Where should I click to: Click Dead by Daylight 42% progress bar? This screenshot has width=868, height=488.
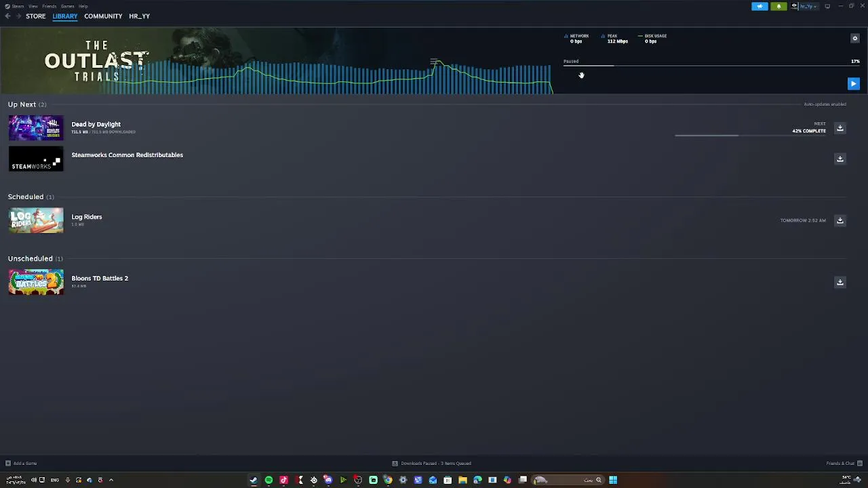(x=750, y=136)
